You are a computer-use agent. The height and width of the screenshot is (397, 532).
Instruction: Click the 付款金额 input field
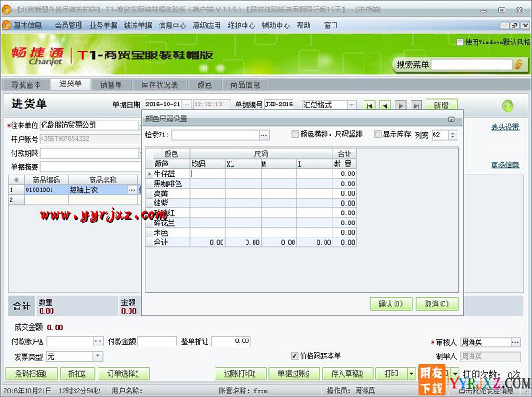tap(158, 341)
